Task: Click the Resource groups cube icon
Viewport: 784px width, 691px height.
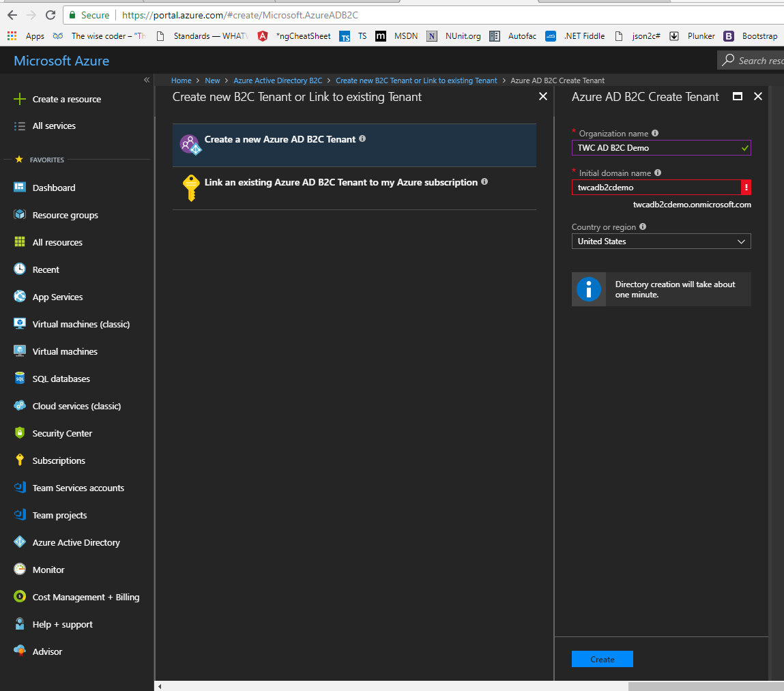Action: (20, 214)
